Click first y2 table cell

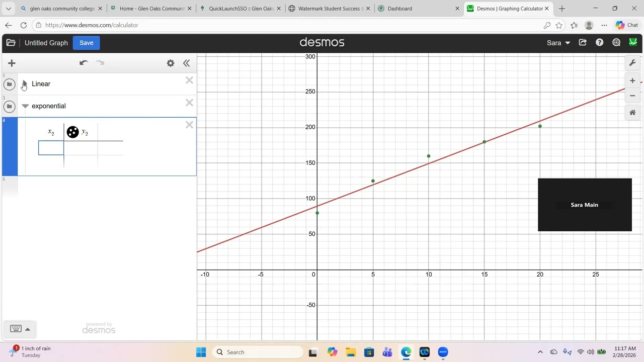(x=80, y=148)
